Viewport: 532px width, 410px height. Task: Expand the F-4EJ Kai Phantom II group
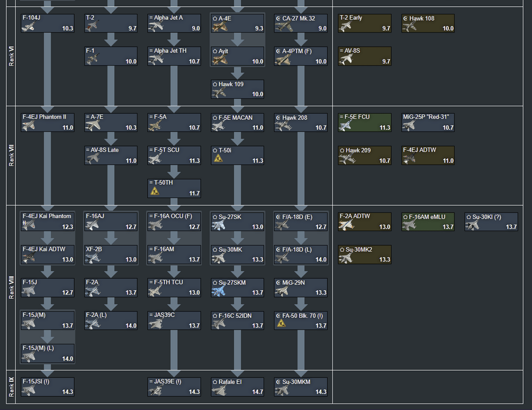[x=47, y=222]
